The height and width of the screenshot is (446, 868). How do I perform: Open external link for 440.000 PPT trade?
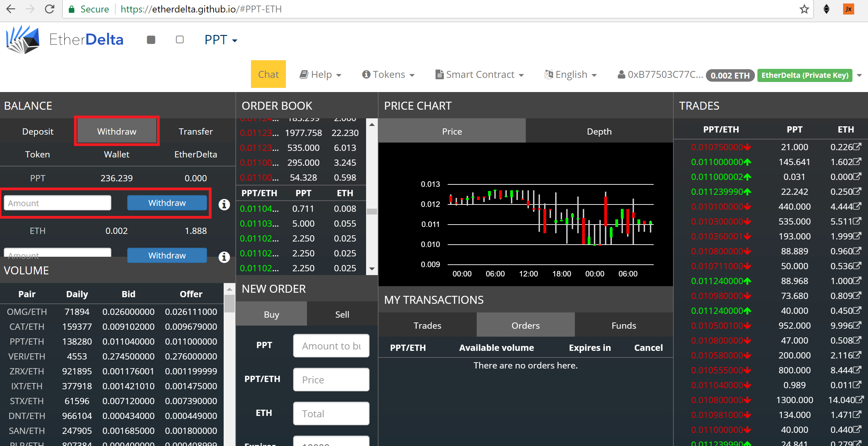click(x=857, y=206)
